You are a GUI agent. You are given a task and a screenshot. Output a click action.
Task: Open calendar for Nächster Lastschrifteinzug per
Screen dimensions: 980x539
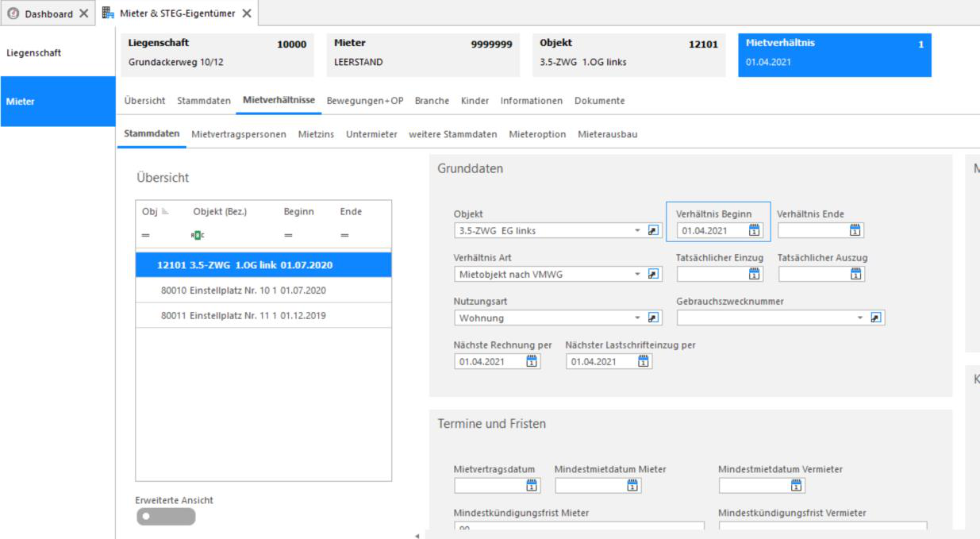(644, 362)
